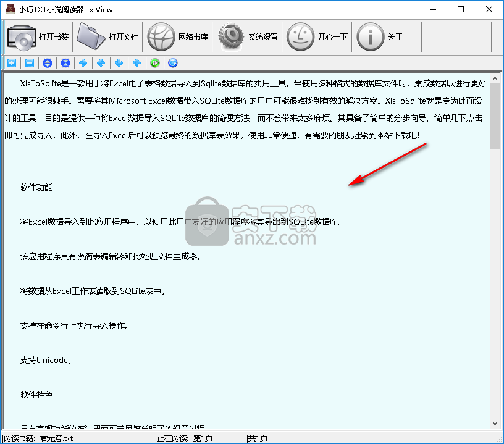Click the scrollbar down arrow

(495, 424)
